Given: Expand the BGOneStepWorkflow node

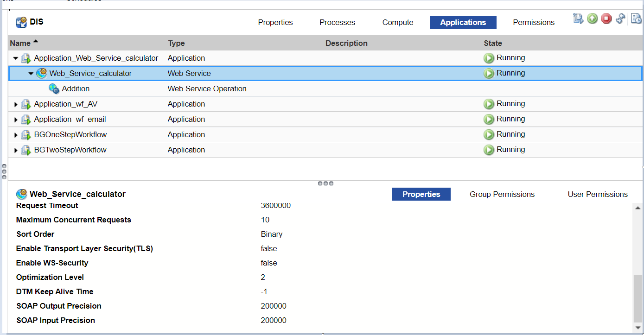Looking at the screenshot, I should 16,135.
